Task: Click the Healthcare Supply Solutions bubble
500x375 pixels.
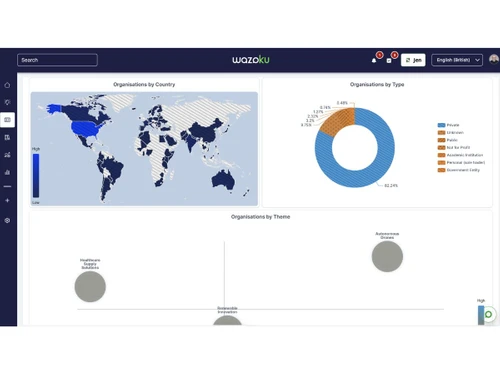Action: coord(90,287)
